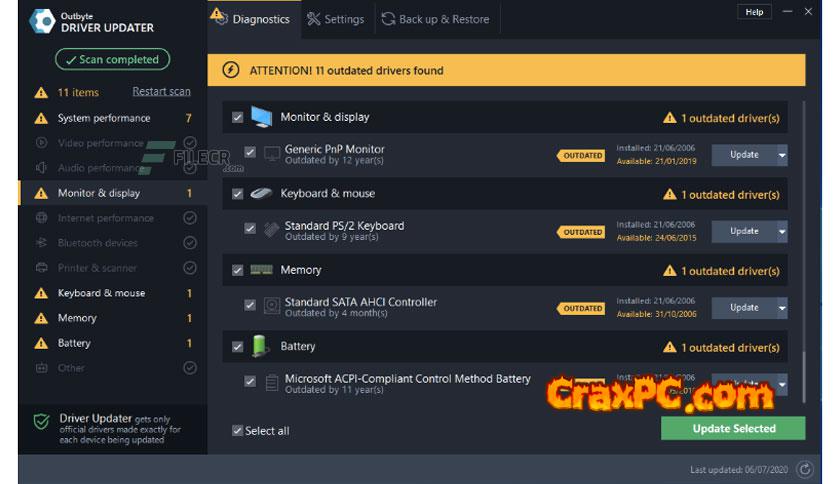The height and width of the screenshot is (484, 836).
Task: Click the Standard PS/2 Keyboard device icon
Action: (272, 230)
